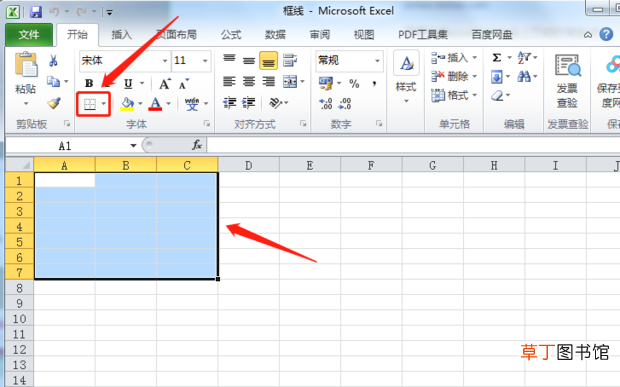Image resolution: width=620 pixels, height=387 pixels.
Task: Open the 常规 number format dropdown
Action: click(378, 61)
